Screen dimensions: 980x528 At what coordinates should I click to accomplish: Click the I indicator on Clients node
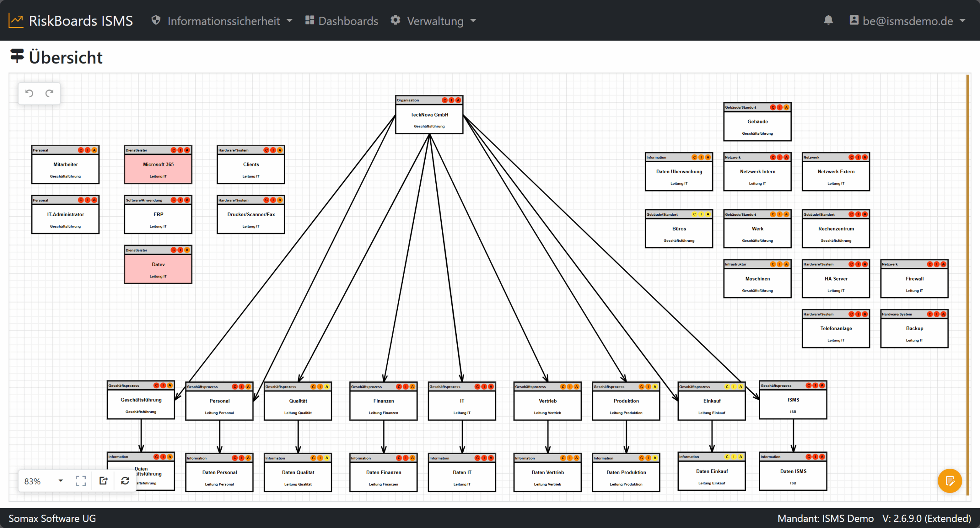tap(273, 150)
